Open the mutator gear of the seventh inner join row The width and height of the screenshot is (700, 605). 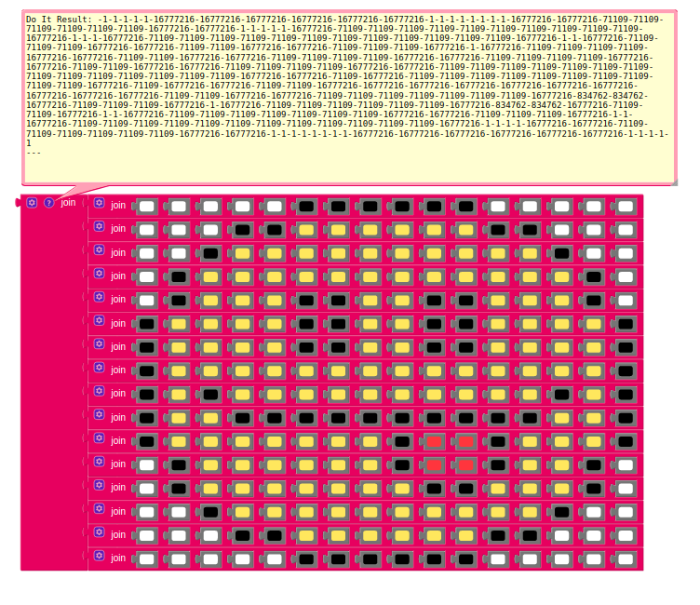(99, 343)
